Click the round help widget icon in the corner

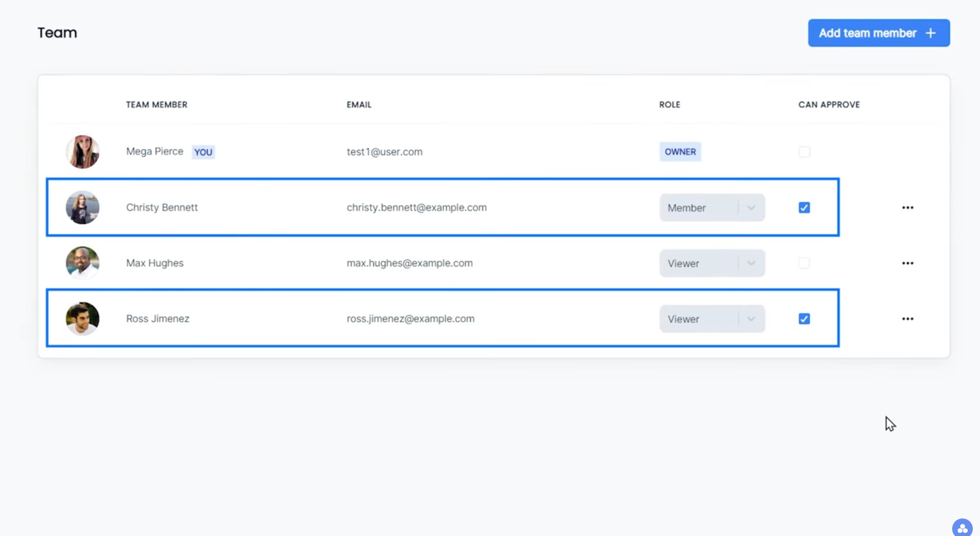[962, 528]
